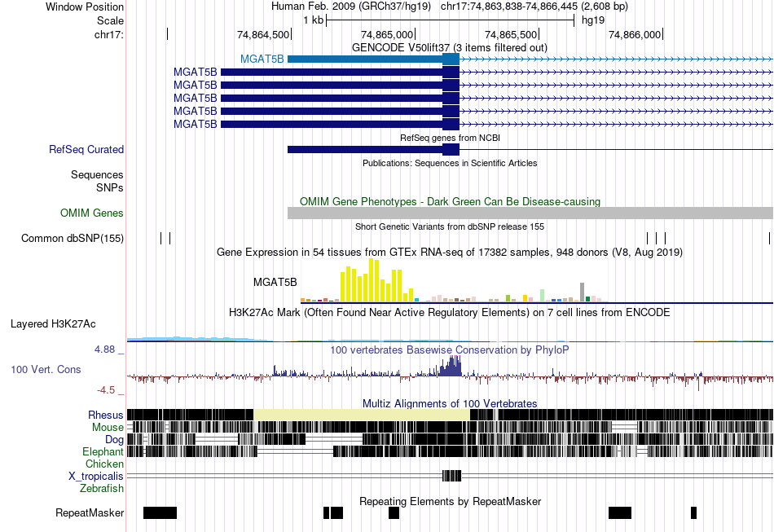Click the 74,866,000 ruler coordinate
774x532 pixels.
click(x=635, y=34)
